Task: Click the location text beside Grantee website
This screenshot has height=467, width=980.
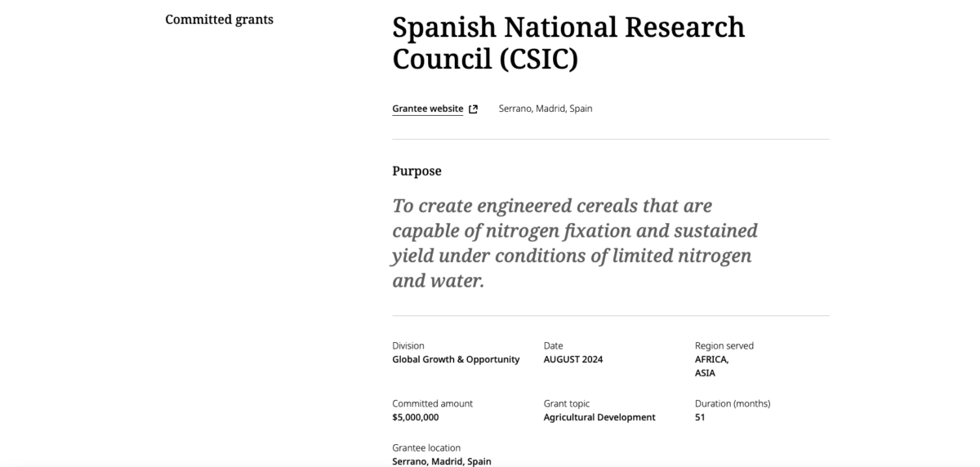Action: pos(546,109)
